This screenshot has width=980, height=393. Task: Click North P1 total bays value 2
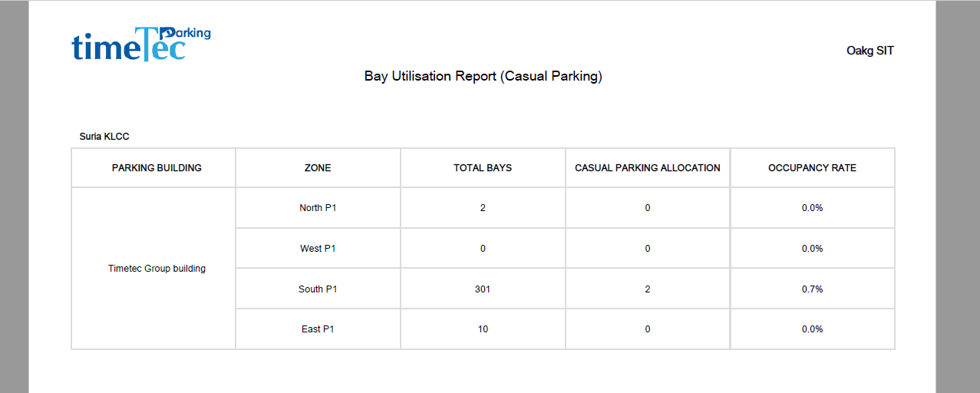pyautogui.click(x=483, y=208)
